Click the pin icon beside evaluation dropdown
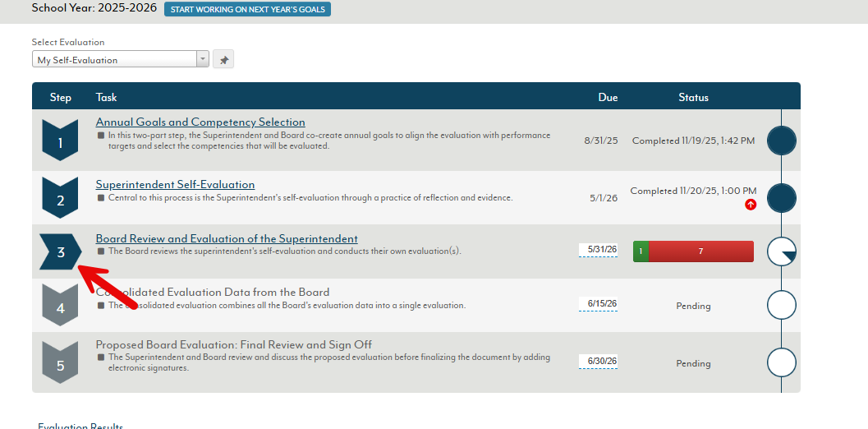This screenshot has height=429, width=868. click(x=223, y=60)
